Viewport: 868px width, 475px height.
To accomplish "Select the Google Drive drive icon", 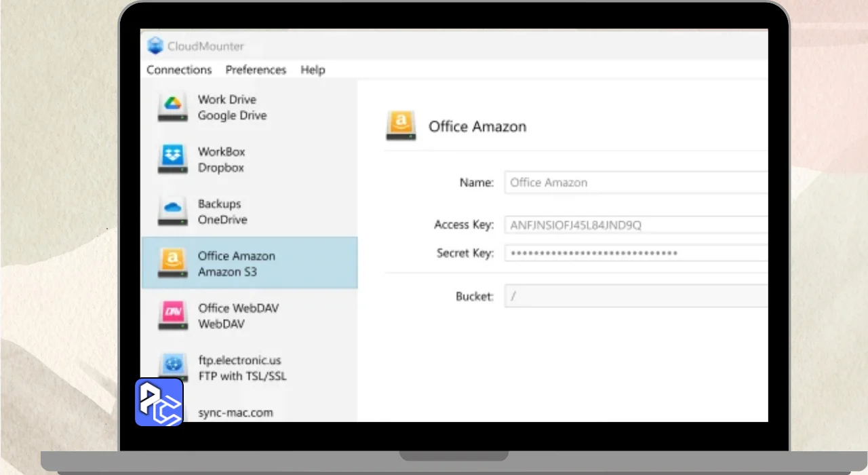I will point(173,107).
